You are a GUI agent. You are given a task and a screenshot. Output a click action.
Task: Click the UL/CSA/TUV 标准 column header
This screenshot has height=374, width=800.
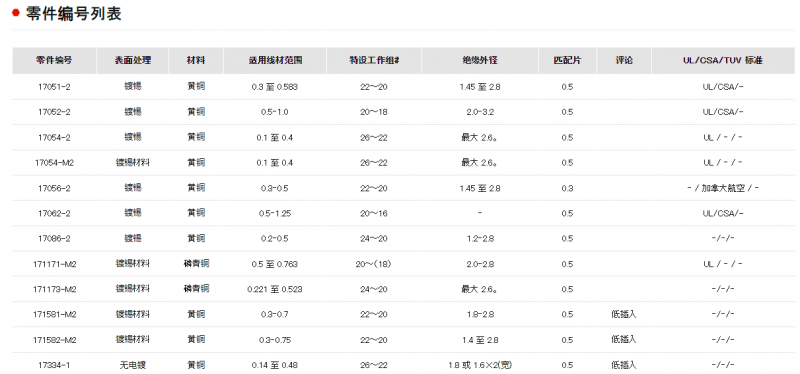(722, 60)
